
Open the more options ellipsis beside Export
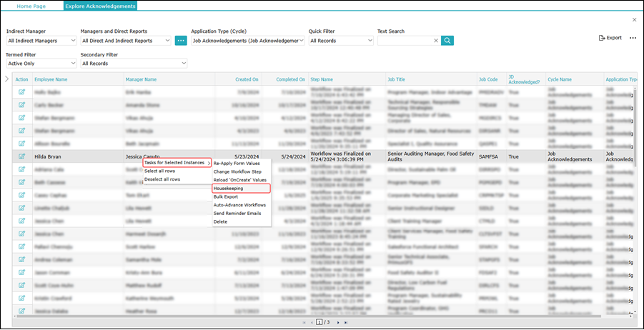(633, 38)
